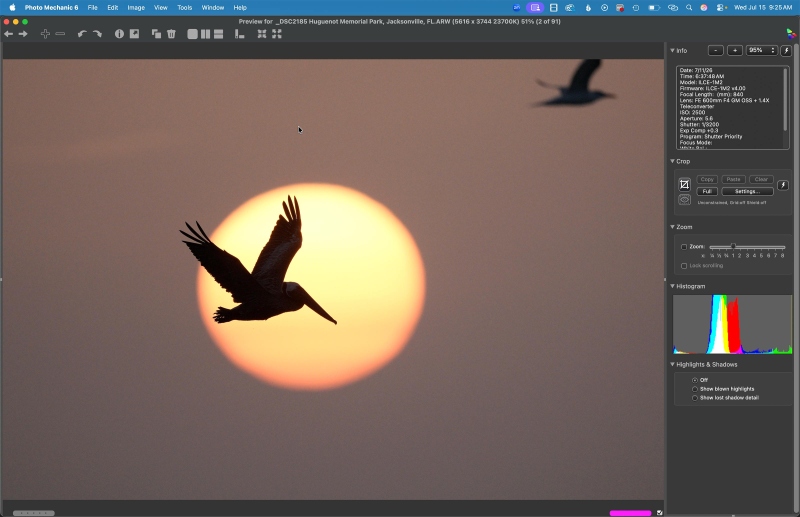Select Show lost shadow detail option
This screenshot has height=517, width=800.
click(694, 398)
